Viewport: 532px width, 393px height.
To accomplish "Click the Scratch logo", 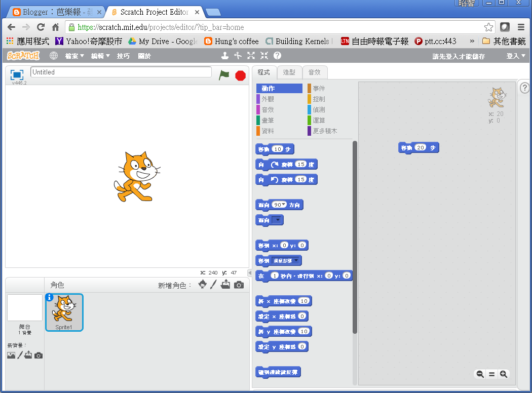I will [23, 55].
